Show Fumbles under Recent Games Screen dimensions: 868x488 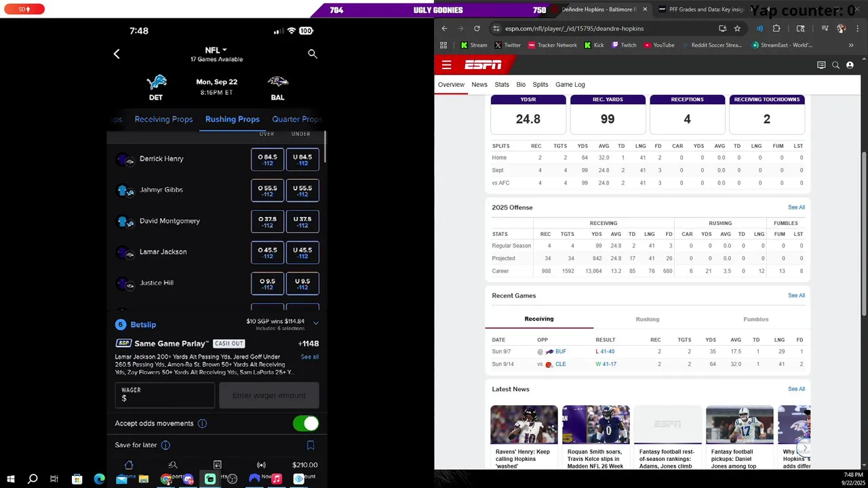click(x=756, y=319)
